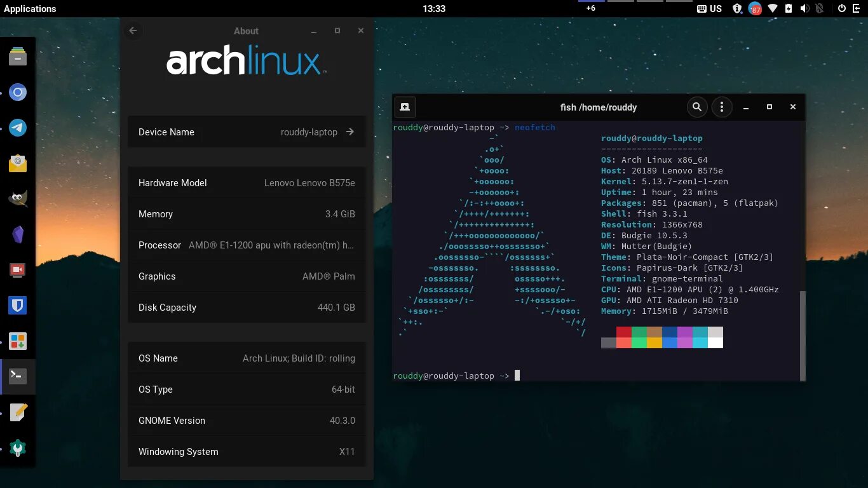
Task: Click the power button in top panel
Action: pyautogui.click(x=842, y=8)
